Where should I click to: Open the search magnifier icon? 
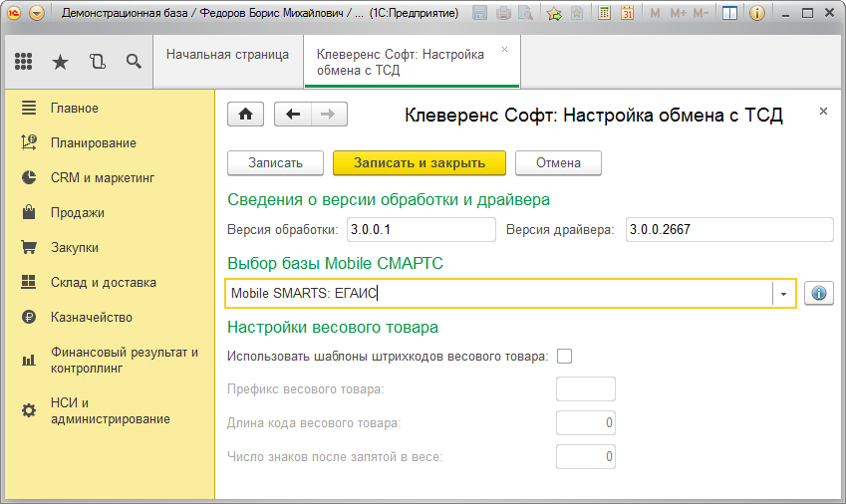tap(134, 62)
